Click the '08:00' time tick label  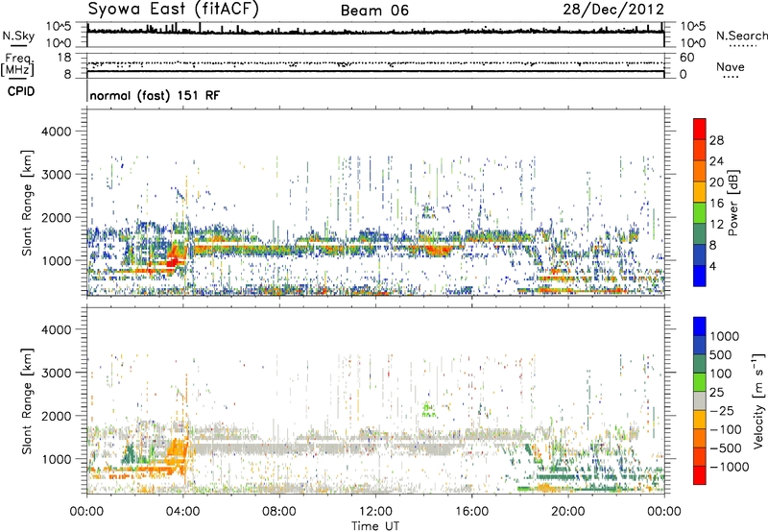pos(279,512)
